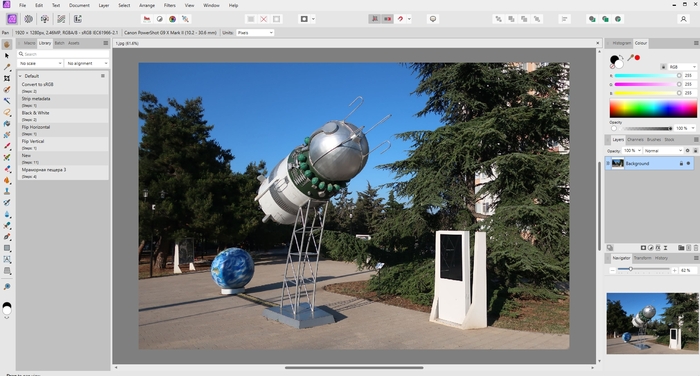Image resolution: width=700 pixels, height=376 pixels.
Task: Toggle lock icon beside blend mode
Action: pos(695,150)
